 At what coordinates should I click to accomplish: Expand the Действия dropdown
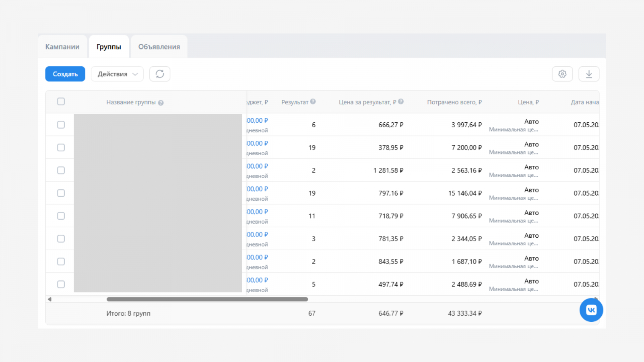pos(117,74)
